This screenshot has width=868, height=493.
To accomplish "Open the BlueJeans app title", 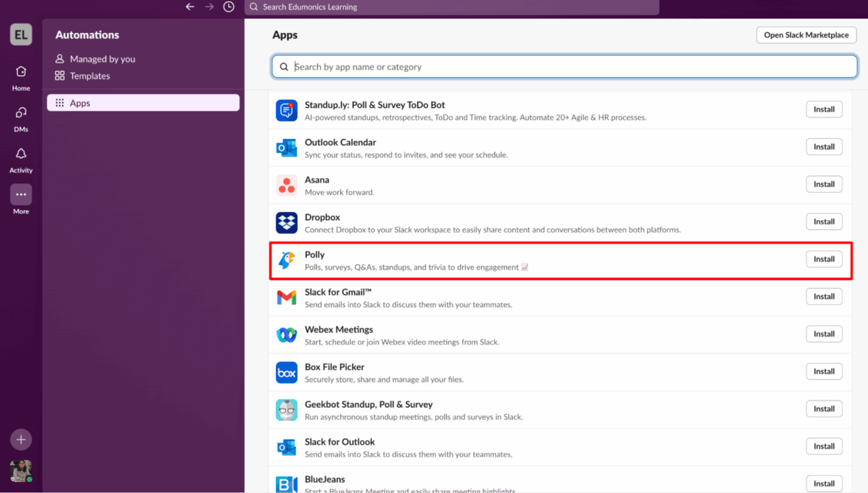I will click(325, 479).
